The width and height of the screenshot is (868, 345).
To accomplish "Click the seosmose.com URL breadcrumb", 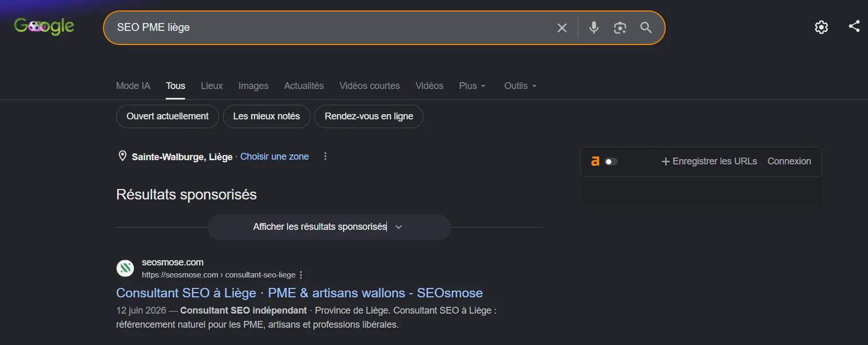I will (x=219, y=275).
